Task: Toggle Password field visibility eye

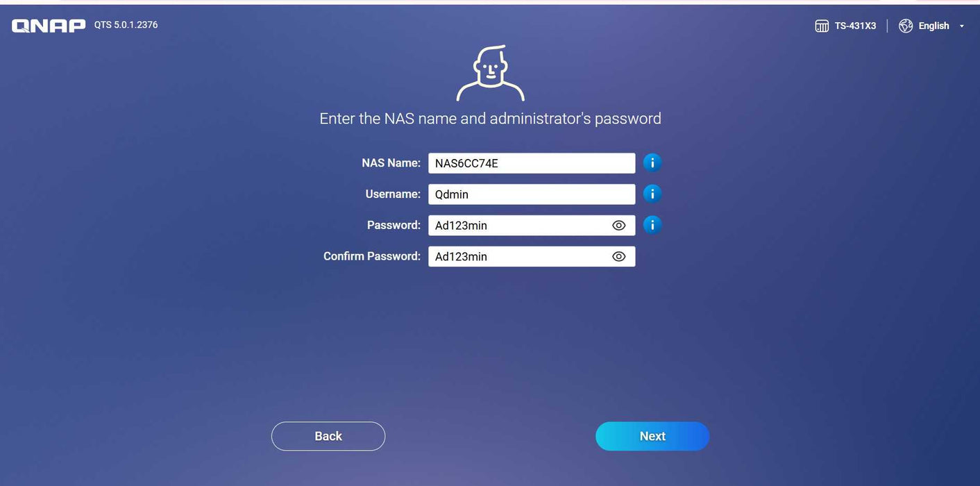Action: click(x=619, y=226)
